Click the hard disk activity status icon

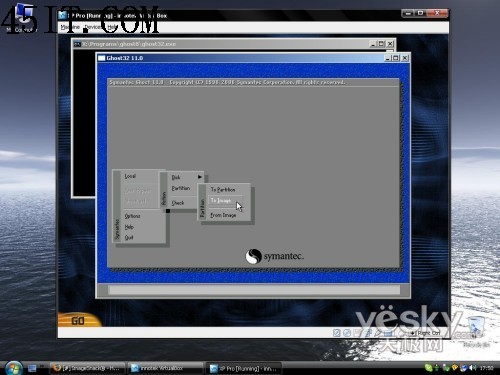[337, 333]
